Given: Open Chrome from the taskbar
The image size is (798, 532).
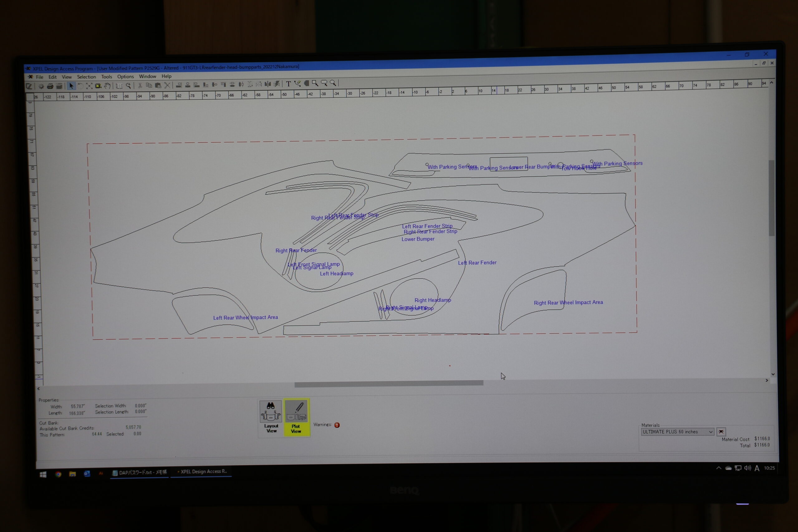Looking at the screenshot, I should [x=58, y=474].
